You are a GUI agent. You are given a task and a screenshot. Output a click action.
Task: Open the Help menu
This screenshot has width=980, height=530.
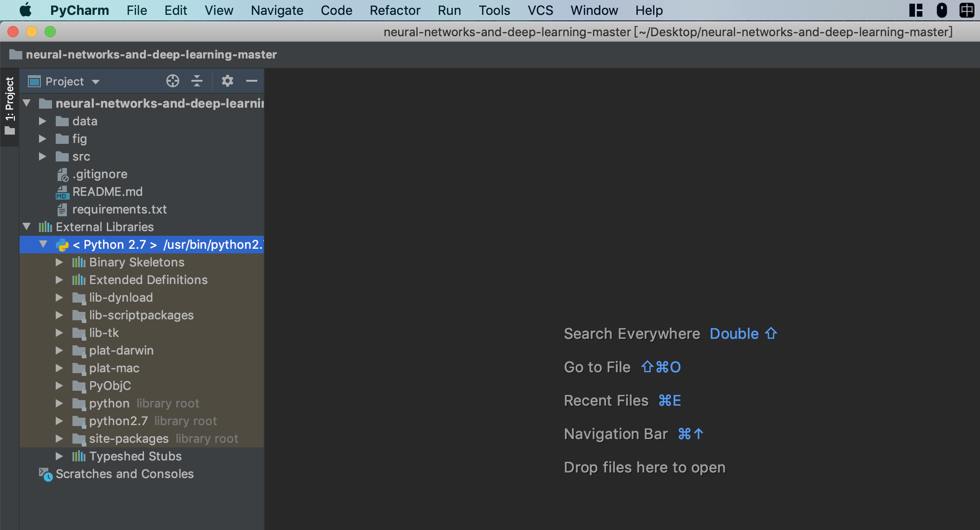click(649, 10)
